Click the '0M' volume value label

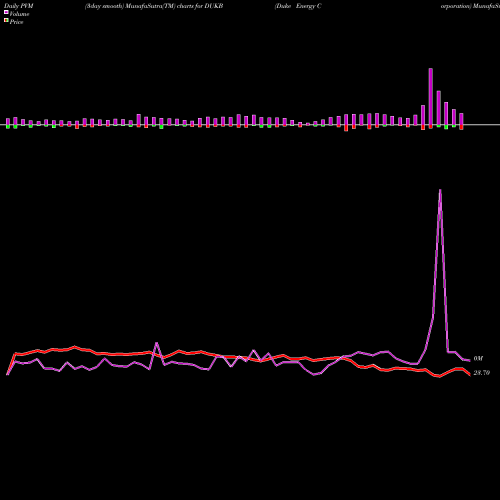[x=478, y=359]
